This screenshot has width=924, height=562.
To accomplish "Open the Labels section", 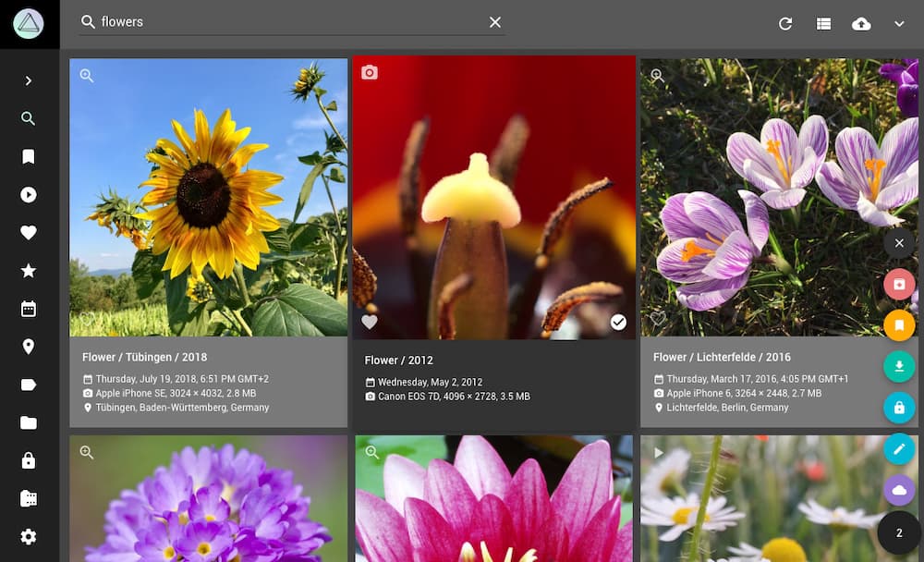I will click(x=28, y=385).
